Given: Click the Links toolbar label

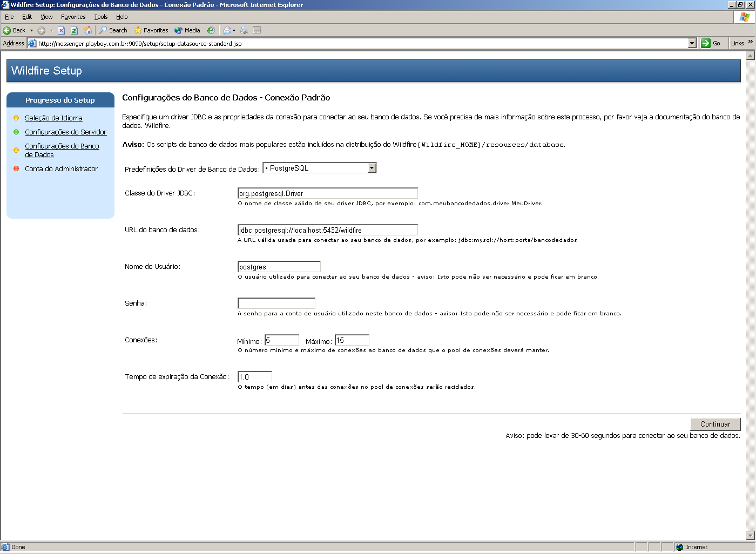Looking at the screenshot, I should point(737,43).
